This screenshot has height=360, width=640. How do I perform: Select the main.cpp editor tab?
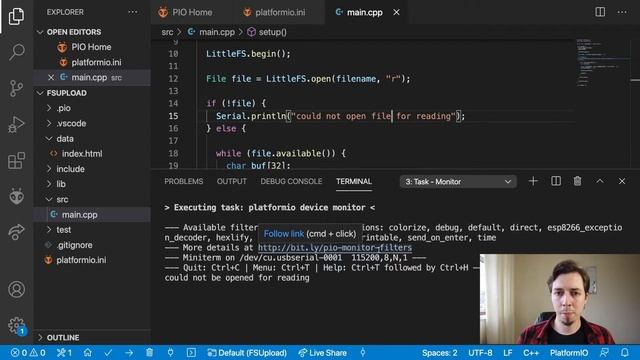364,12
